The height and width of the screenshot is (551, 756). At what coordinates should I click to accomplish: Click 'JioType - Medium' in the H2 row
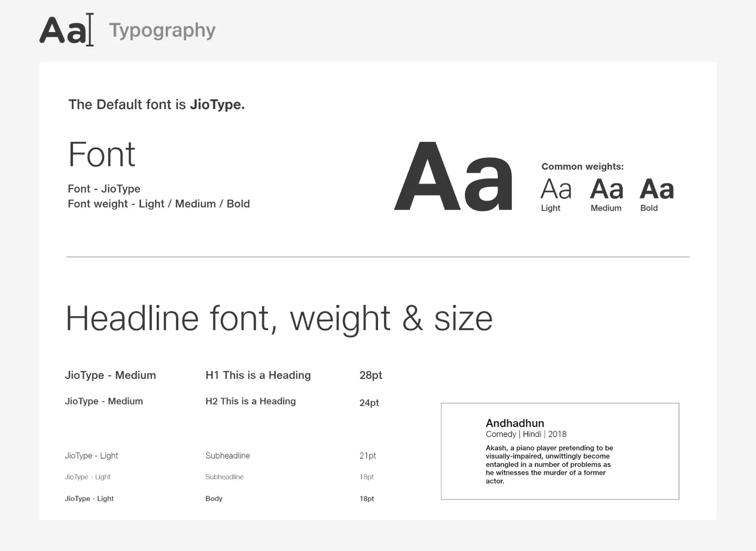[103, 401]
